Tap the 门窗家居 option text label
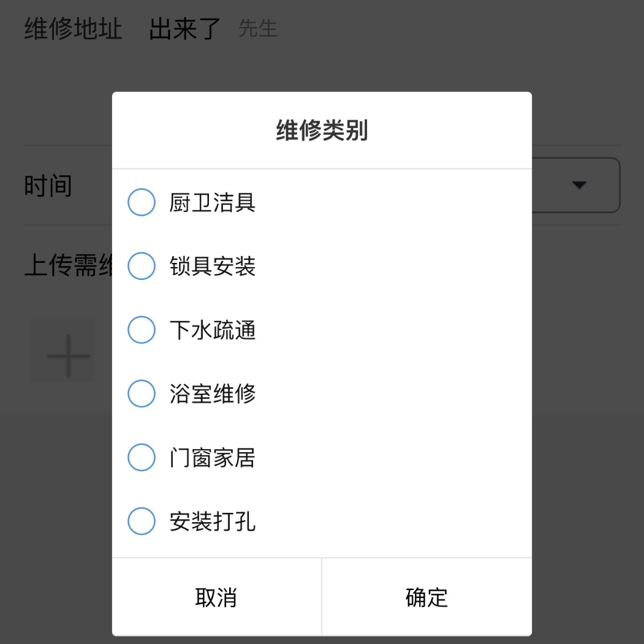 click(x=212, y=458)
